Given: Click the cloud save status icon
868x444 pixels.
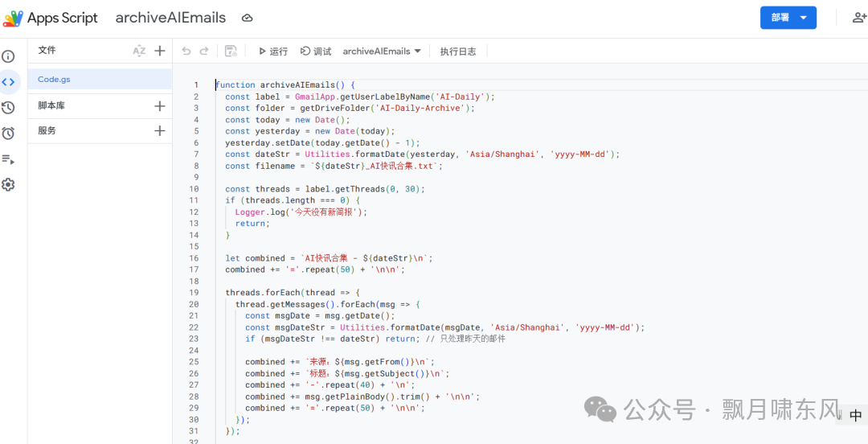Looking at the screenshot, I should (248, 18).
